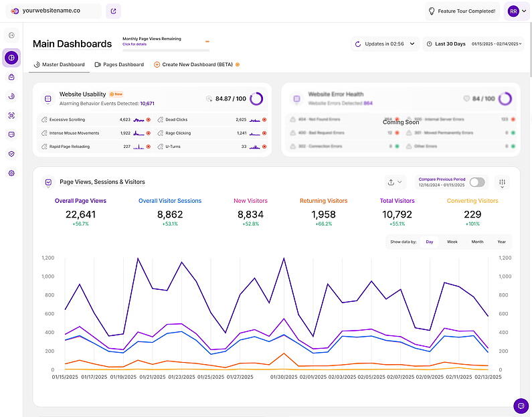Click red alert icon for Rapid Page Reloading

(x=149, y=147)
